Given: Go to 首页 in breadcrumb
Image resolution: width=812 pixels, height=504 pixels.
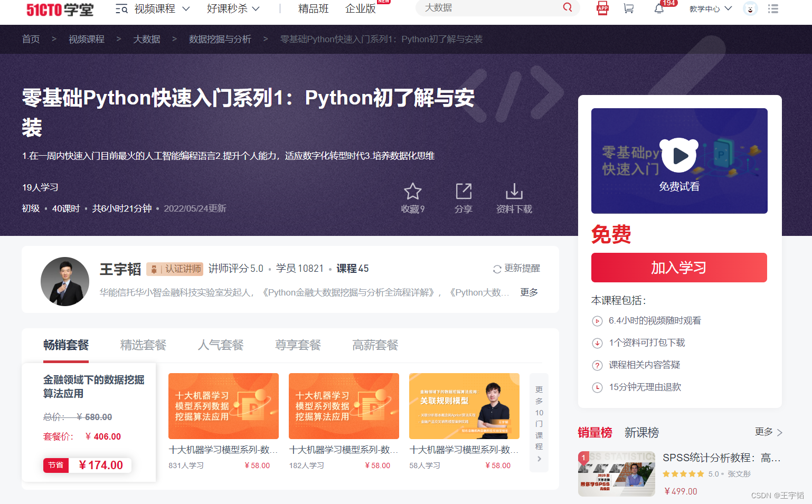Looking at the screenshot, I should click(31, 39).
